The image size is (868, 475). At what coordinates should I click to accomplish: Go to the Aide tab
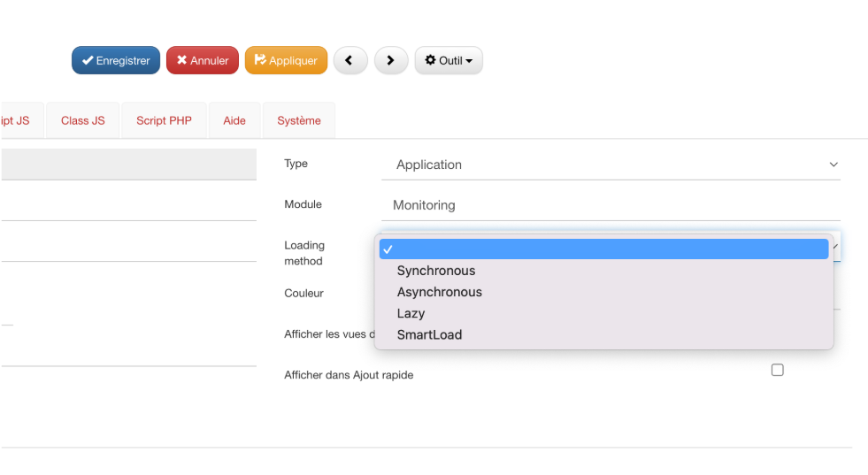tap(234, 120)
